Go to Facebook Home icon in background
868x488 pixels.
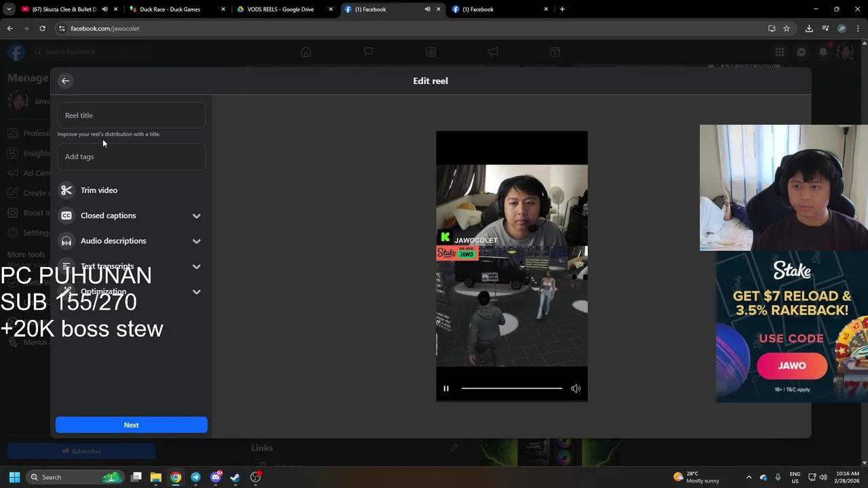(x=306, y=52)
